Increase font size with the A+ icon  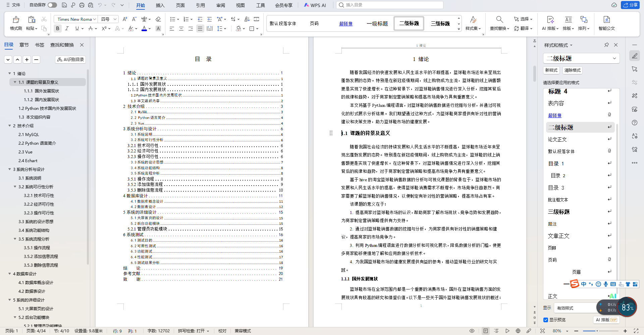point(125,19)
